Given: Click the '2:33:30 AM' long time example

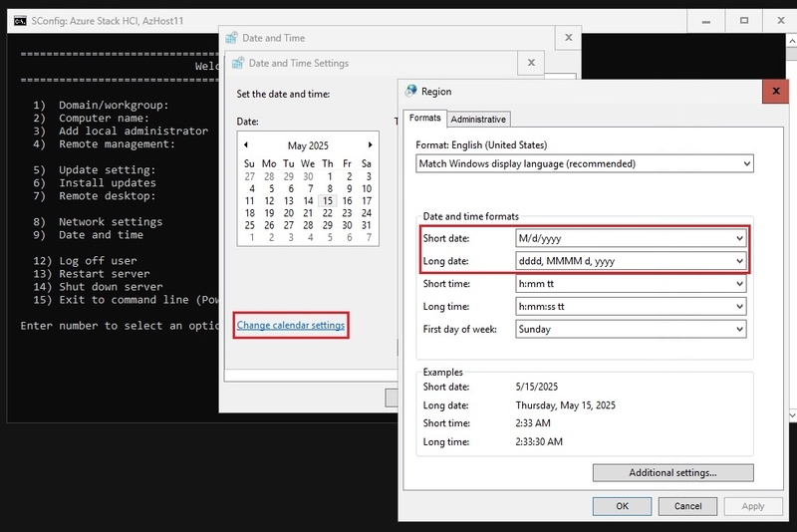Looking at the screenshot, I should pyautogui.click(x=539, y=441).
